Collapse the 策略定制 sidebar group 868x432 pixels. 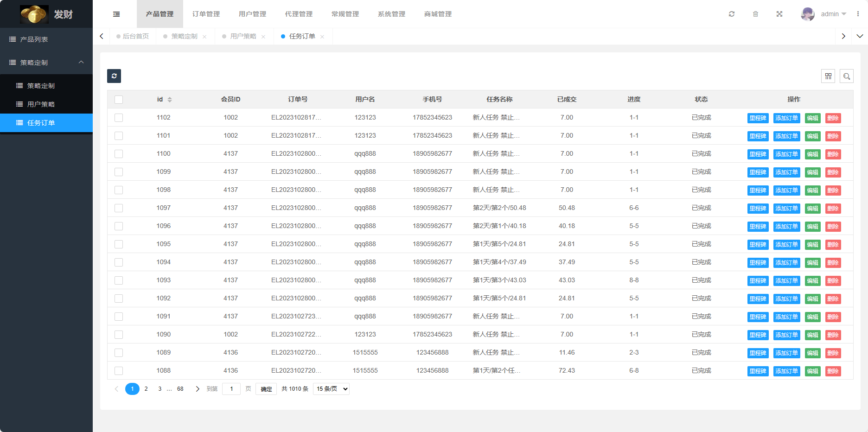click(x=46, y=63)
